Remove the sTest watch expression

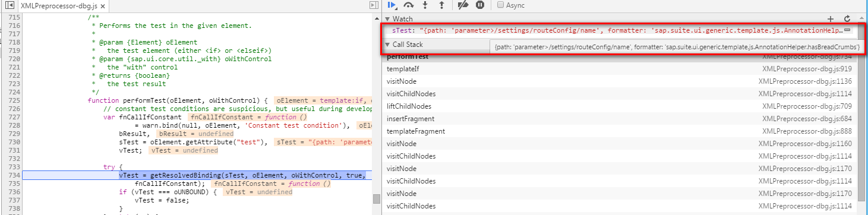click(x=847, y=30)
